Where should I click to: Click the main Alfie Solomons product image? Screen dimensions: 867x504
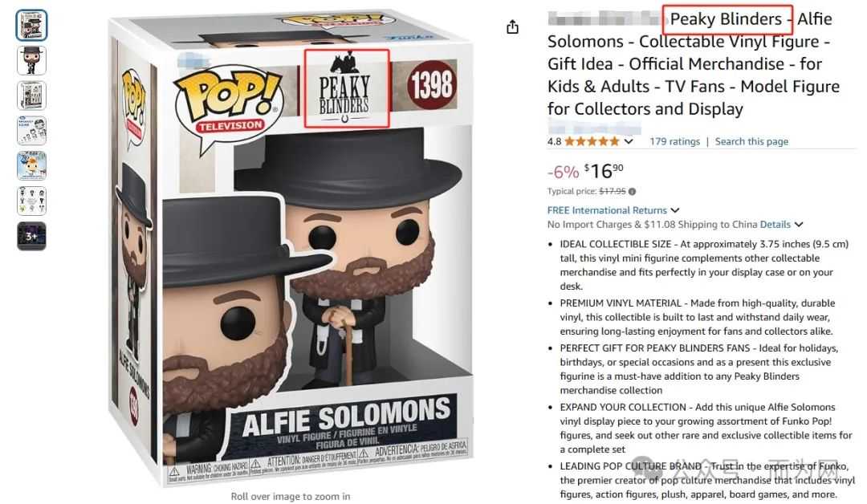point(291,249)
